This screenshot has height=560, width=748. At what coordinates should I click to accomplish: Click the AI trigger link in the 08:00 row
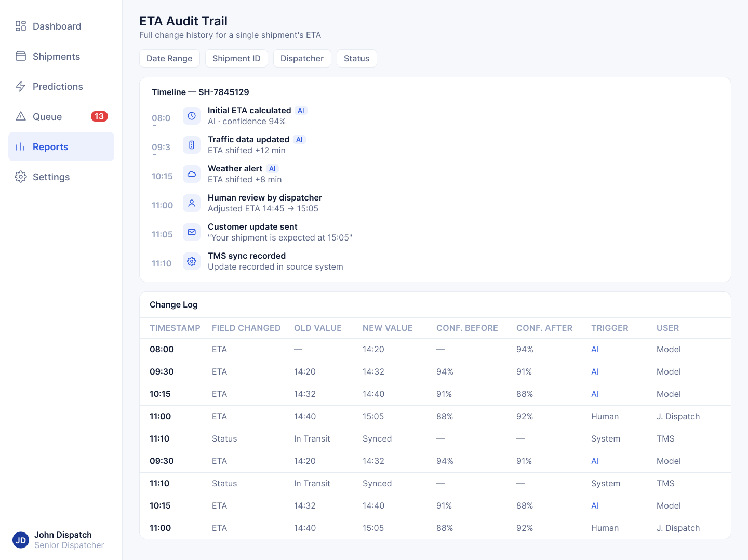595,349
